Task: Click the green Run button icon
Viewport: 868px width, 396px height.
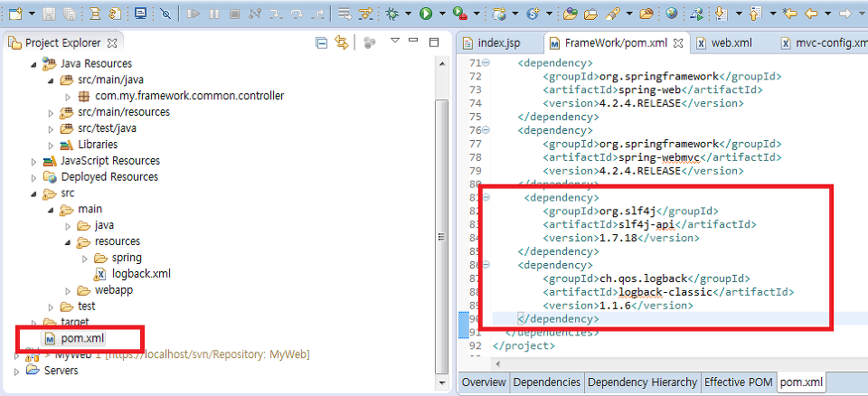Action: (426, 14)
